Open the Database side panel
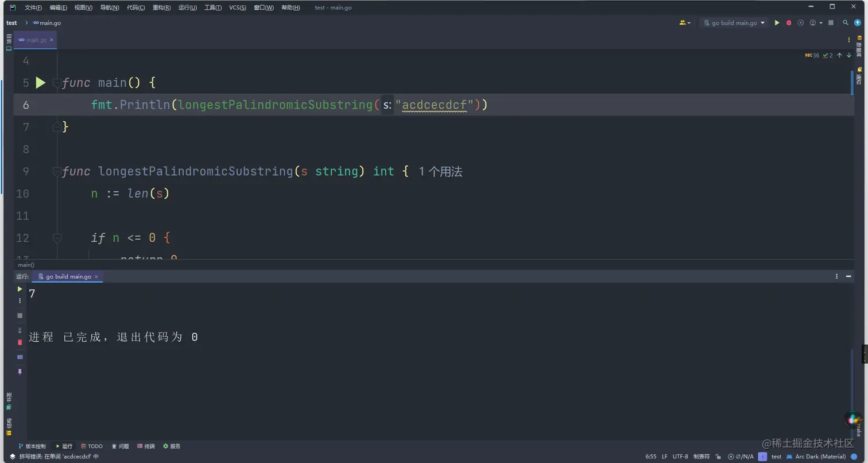868x463 pixels. (859, 45)
